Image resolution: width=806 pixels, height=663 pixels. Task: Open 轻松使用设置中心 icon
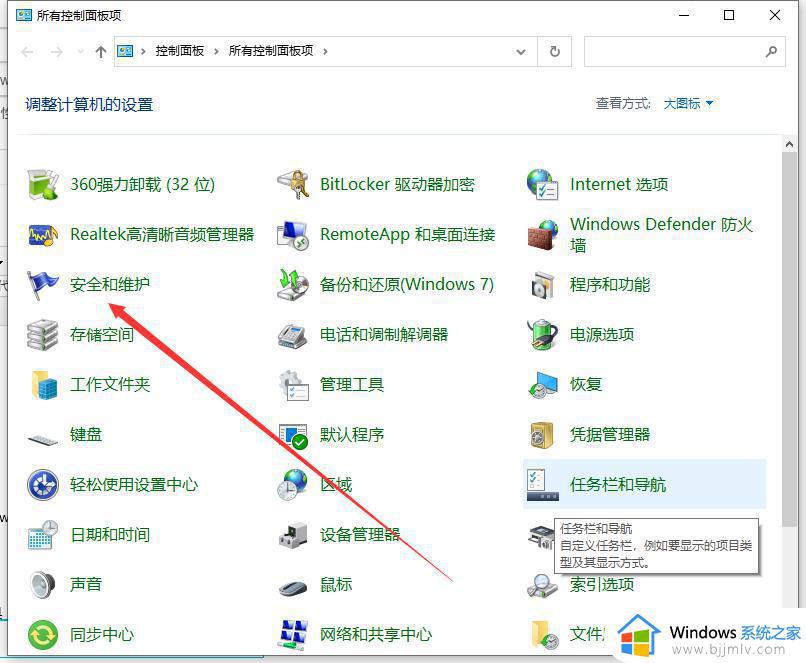click(43, 485)
